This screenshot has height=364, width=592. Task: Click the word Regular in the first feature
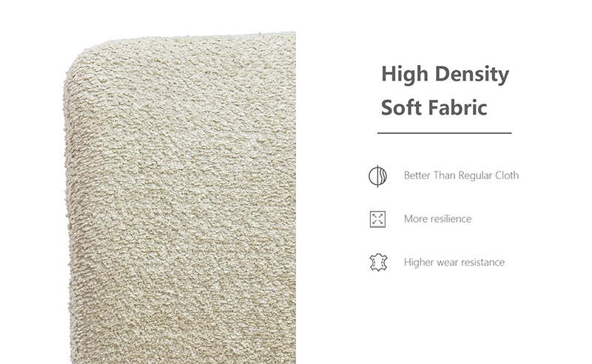point(476,175)
